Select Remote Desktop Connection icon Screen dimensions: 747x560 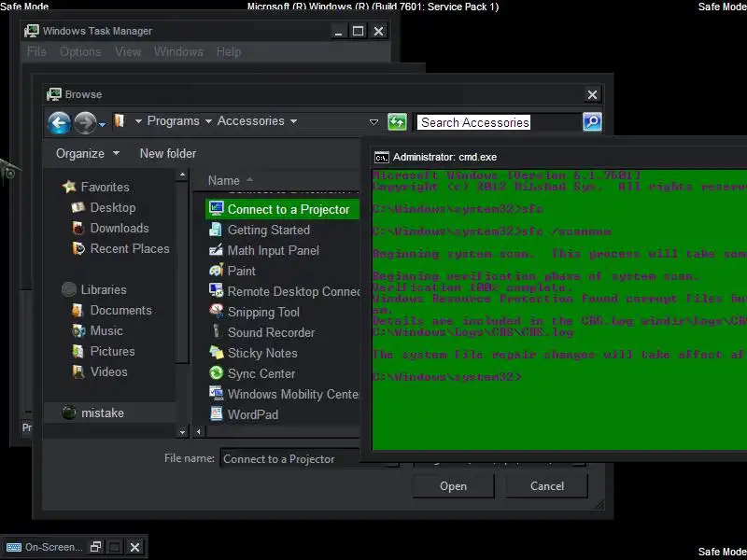[x=216, y=290]
